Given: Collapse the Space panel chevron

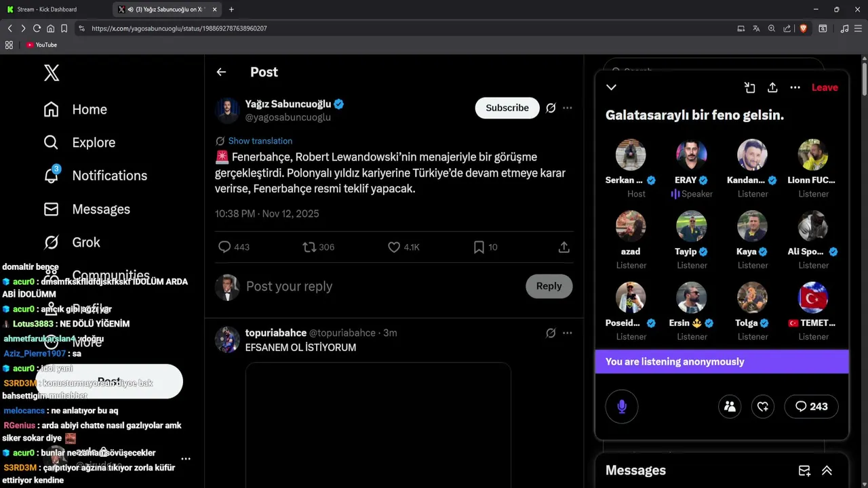Looking at the screenshot, I should [x=611, y=87].
